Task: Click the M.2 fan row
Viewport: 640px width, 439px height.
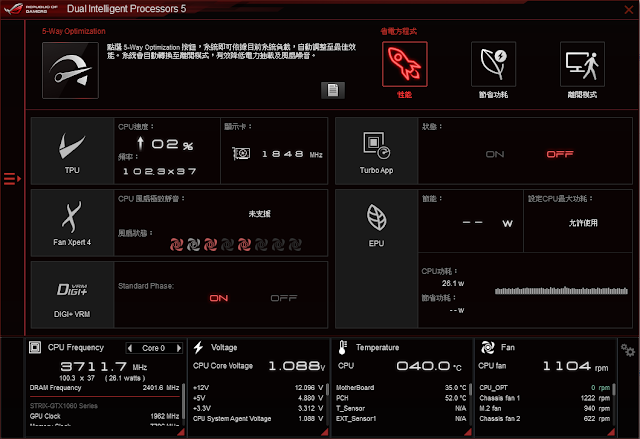Action: coord(544,408)
